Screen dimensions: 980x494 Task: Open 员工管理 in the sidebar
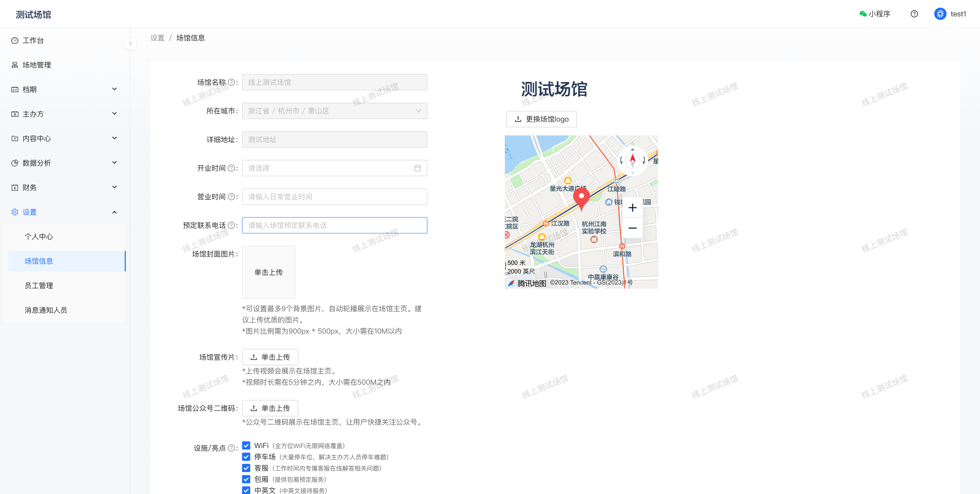pyautogui.click(x=39, y=286)
